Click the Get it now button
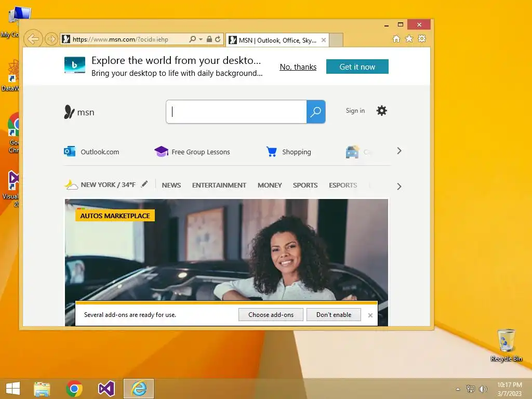This screenshot has width=532, height=399. tap(357, 66)
